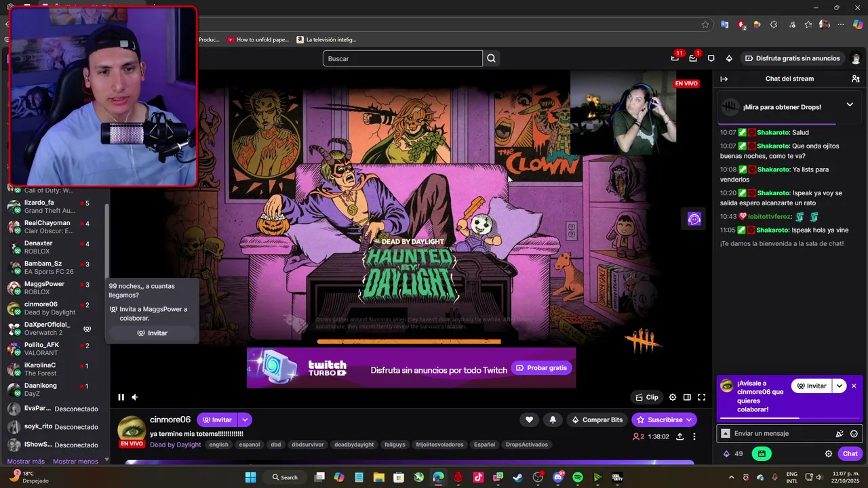
Task: Close the collaborate banner with X
Action: click(854, 386)
